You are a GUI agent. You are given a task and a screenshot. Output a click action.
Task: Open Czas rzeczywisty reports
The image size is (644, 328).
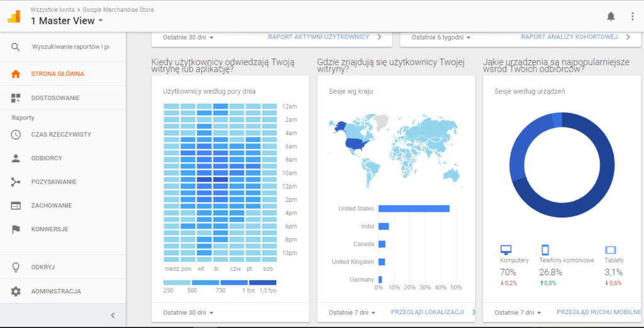pos(63,134)
